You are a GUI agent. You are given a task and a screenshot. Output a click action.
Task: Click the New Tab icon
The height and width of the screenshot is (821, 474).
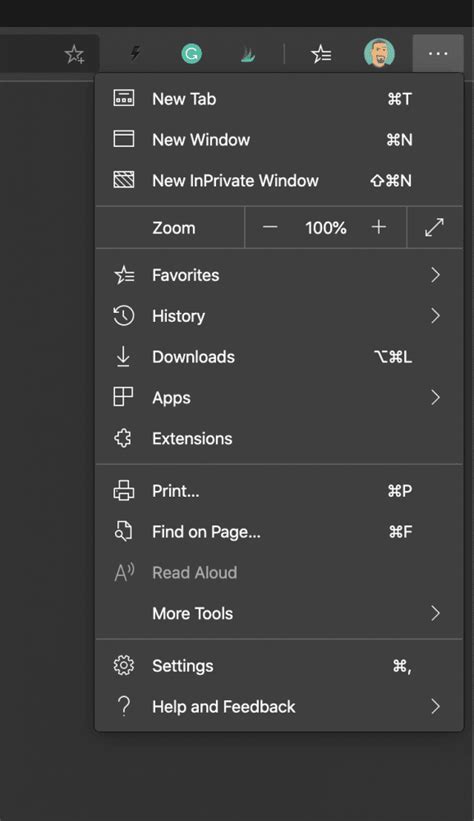[124, 98]
